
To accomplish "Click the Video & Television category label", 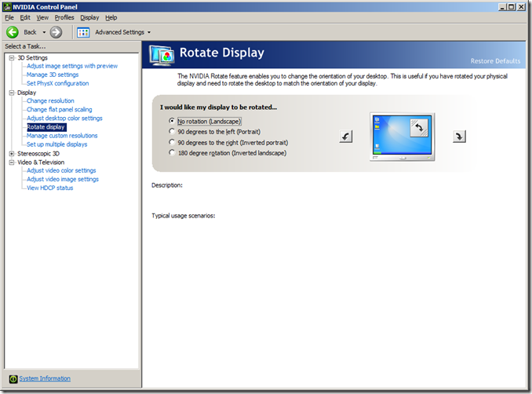I will [41, 162].
